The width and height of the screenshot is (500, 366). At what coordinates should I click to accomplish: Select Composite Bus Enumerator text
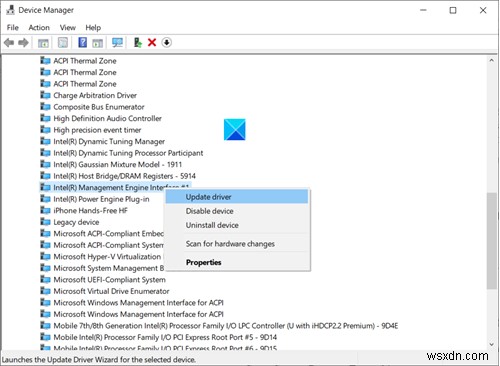coord(99,107)
